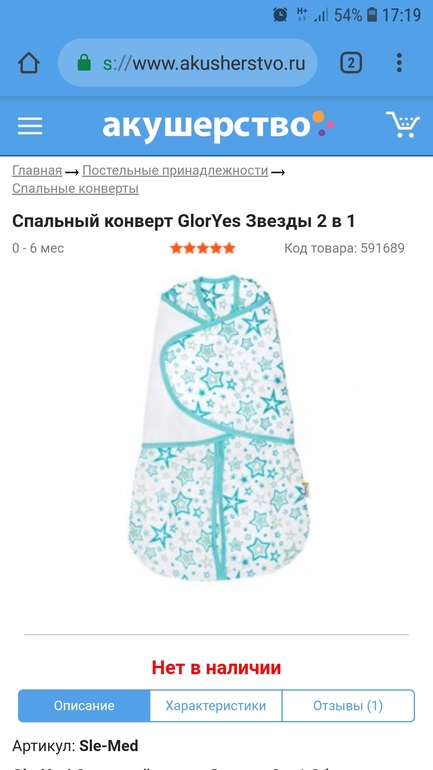Tap the Код товара 591689 text
This screenshot has height=770, width=433.
344,248
